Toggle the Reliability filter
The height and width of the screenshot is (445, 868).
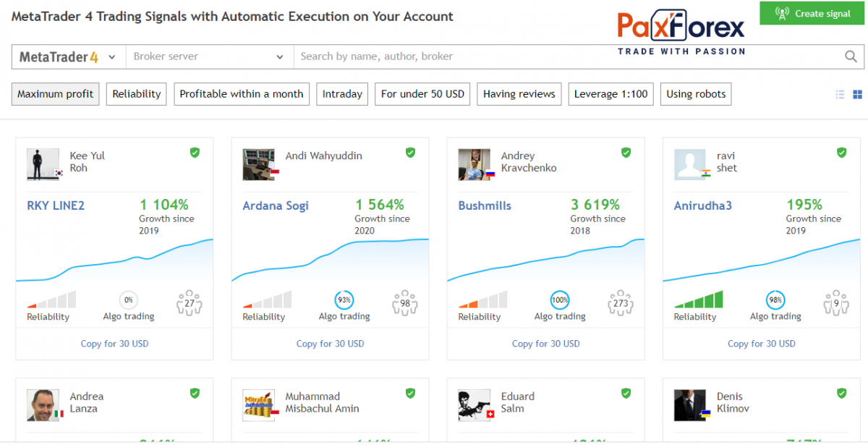click(137, 94)
